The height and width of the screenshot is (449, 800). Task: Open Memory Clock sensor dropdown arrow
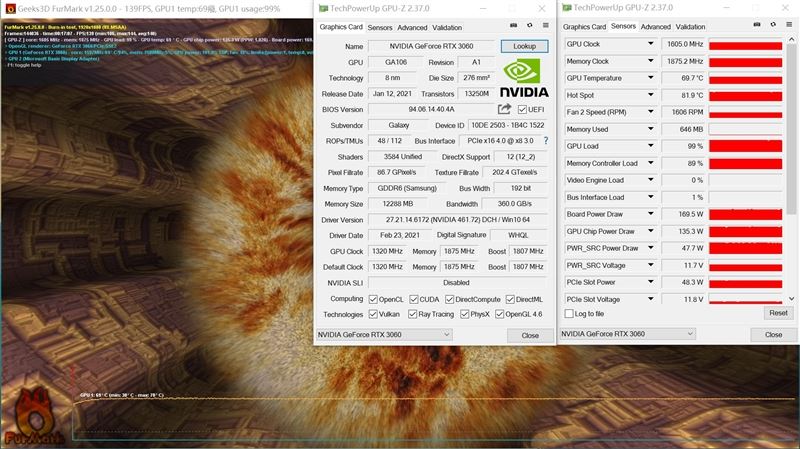click(x=651, y=61)
